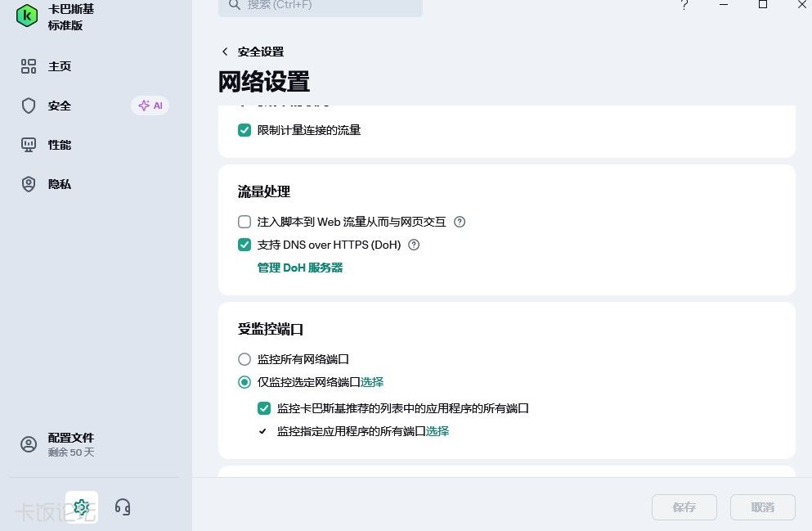Click the 安全 shield icon in sidebar
The image size is (812, 531).
[x=29, y=106]
